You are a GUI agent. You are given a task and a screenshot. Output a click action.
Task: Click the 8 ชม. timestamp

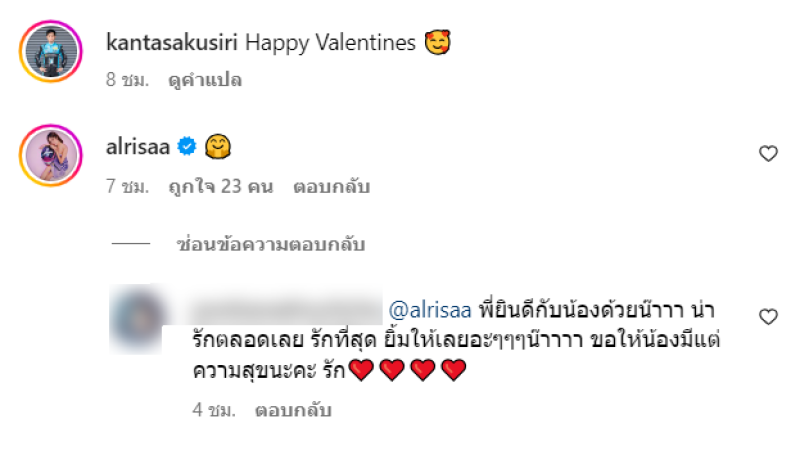click(127, 79)
